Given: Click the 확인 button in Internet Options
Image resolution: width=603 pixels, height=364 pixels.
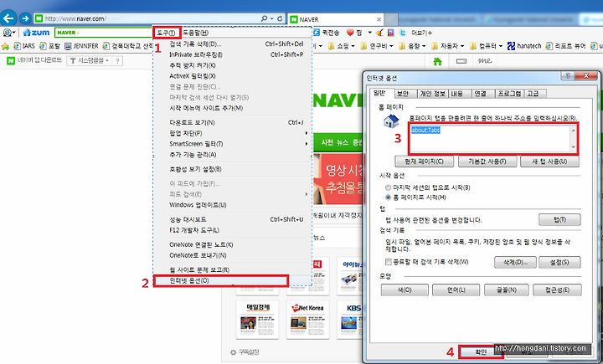Looking at the screenshot, I should tap(481, 351).
